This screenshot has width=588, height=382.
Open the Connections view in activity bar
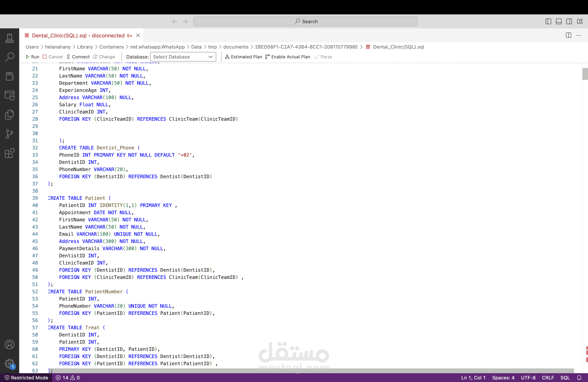[9, 38]
